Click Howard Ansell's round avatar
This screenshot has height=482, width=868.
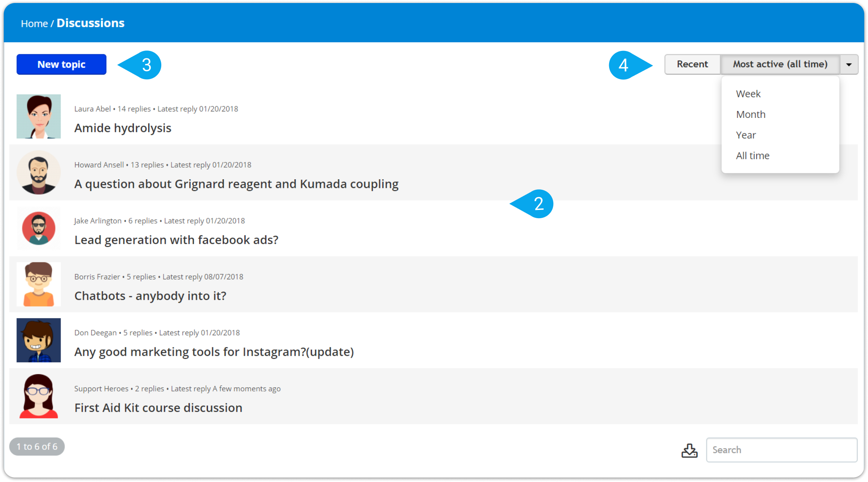click(39, 173)
